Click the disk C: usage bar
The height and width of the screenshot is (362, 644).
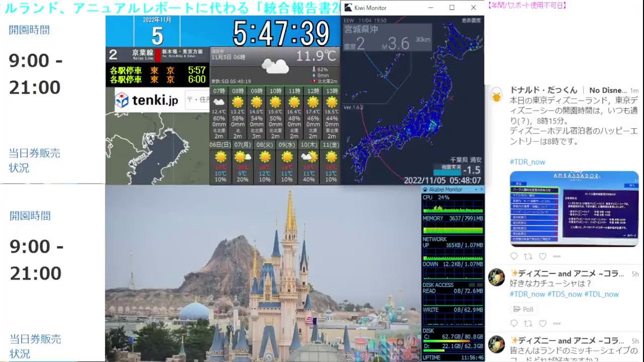(x=453, y=340)
